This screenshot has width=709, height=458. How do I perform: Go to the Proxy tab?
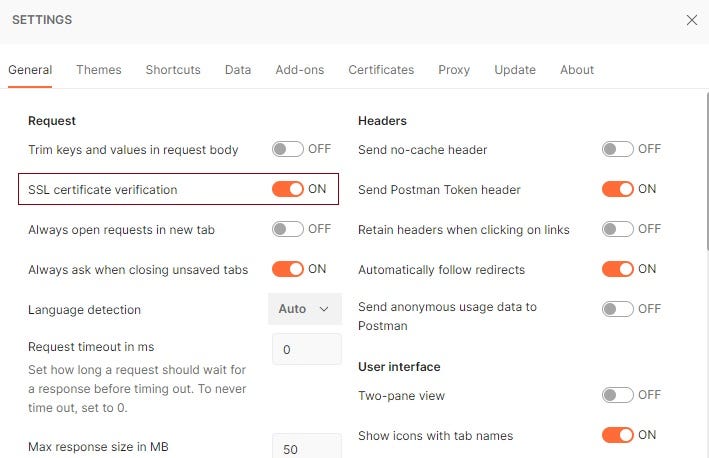click(454, 70)
